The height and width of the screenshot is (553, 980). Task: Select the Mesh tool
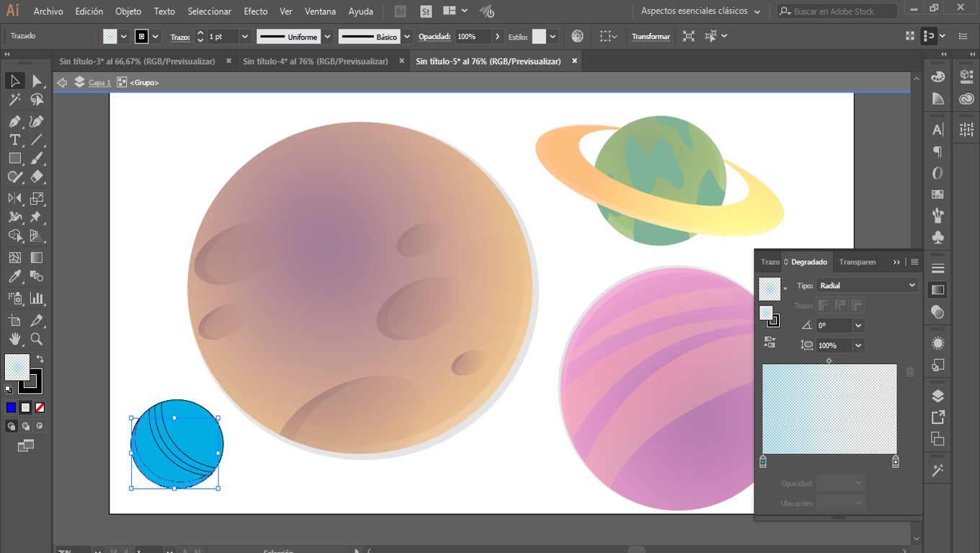pos(14,257)
